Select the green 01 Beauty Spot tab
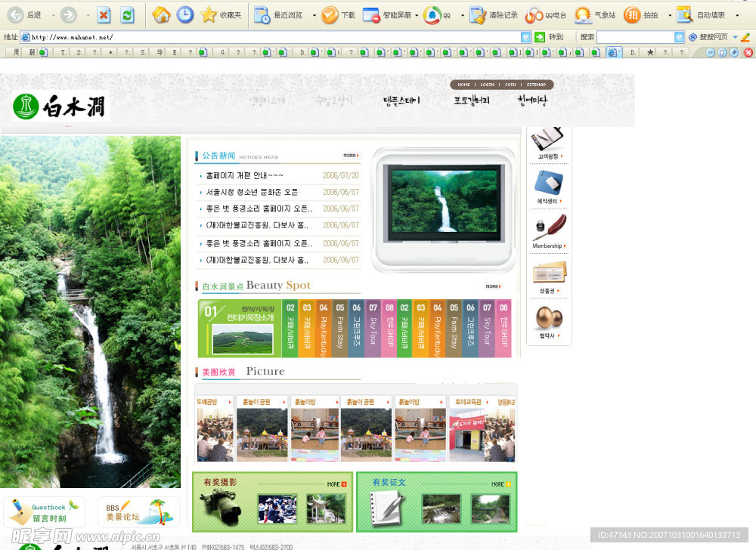 (x=240, y=329)
